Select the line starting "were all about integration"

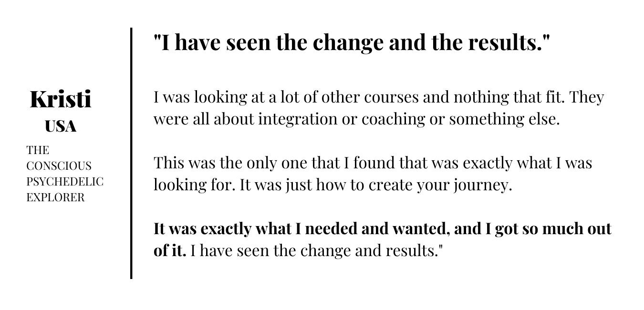[356, 119]
